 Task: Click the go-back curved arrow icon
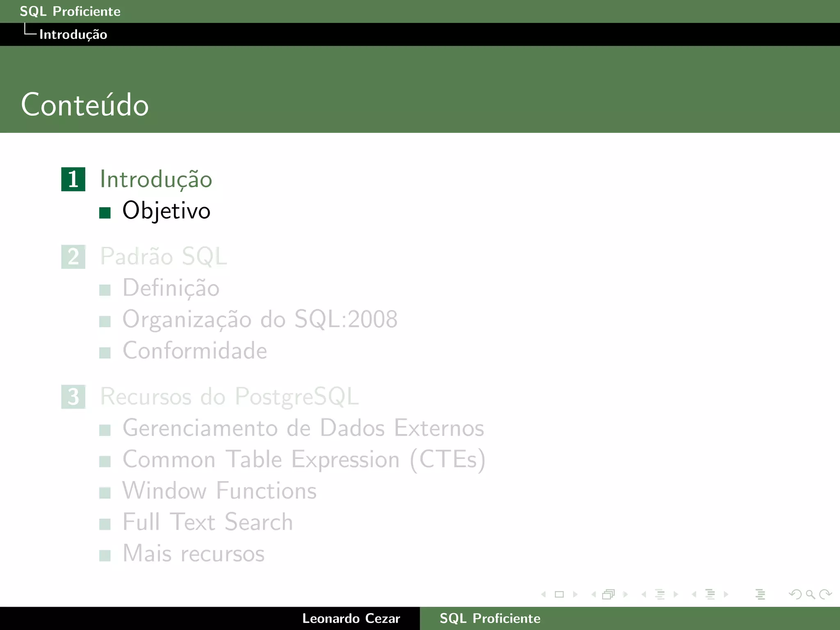point(795,594)
